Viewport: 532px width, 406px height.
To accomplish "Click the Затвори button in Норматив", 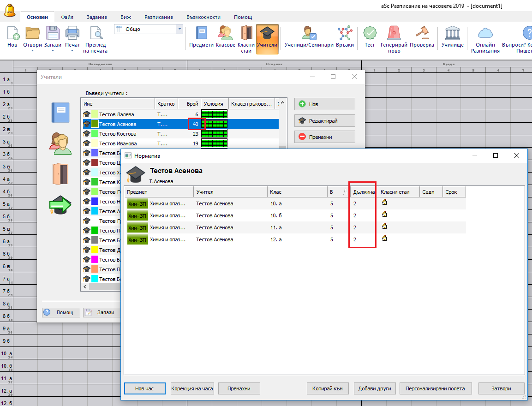I will click(501, 388).
